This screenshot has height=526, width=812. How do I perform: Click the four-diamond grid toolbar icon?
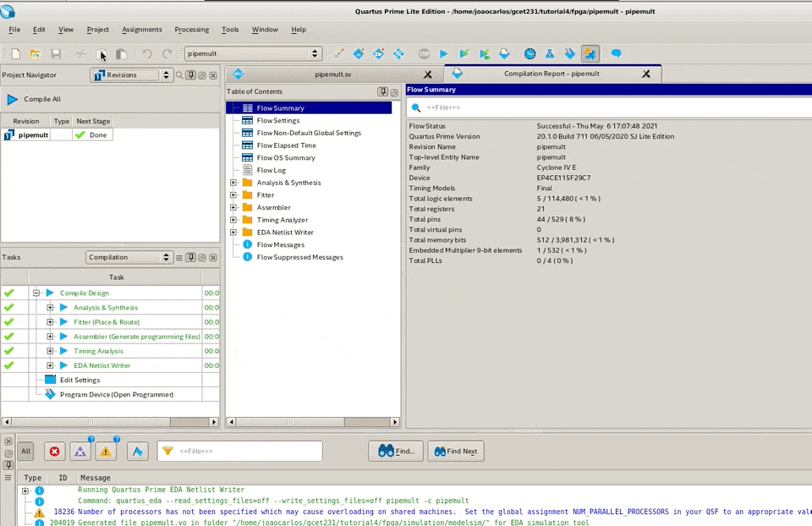398,53
